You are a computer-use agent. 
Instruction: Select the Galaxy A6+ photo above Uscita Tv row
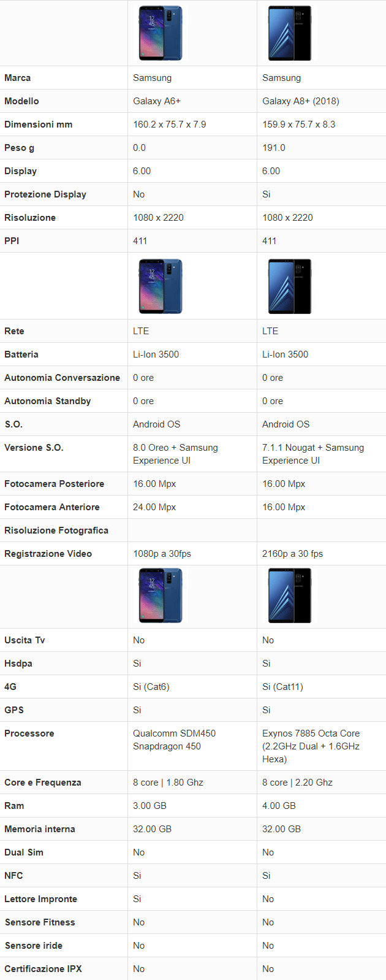[x=161, y=596]
